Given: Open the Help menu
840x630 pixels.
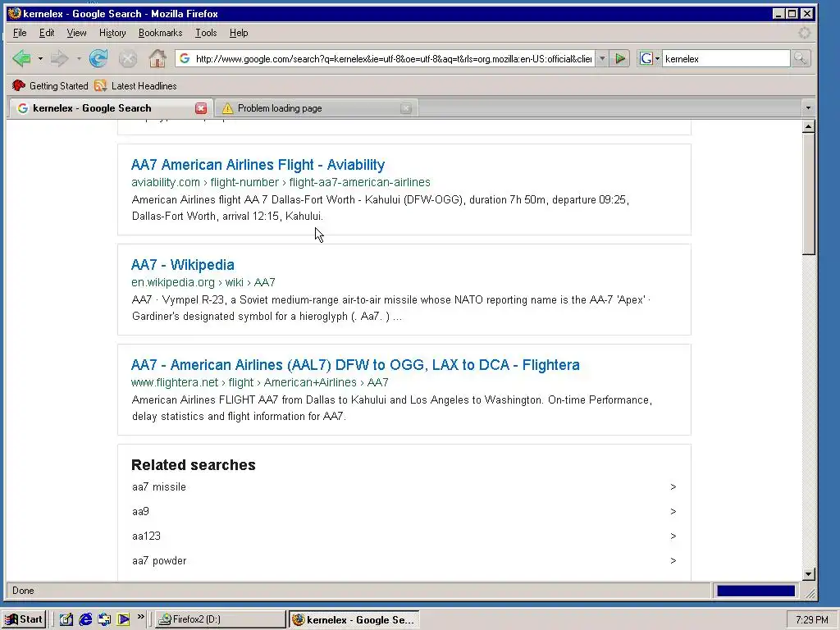Looking at the screenshot, I should 239,33.
